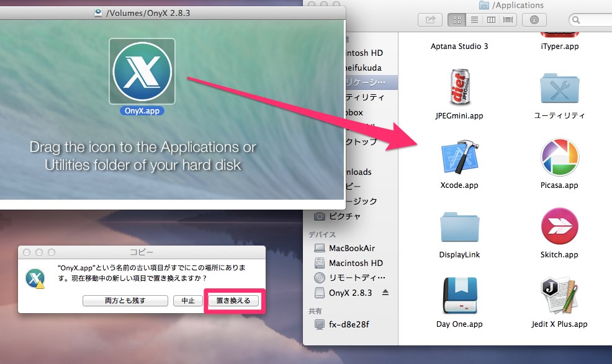This screenshot has height=364, width=612.
Task: Click the 両方とも残す button to keep both
Action: [x=125, y=300]
